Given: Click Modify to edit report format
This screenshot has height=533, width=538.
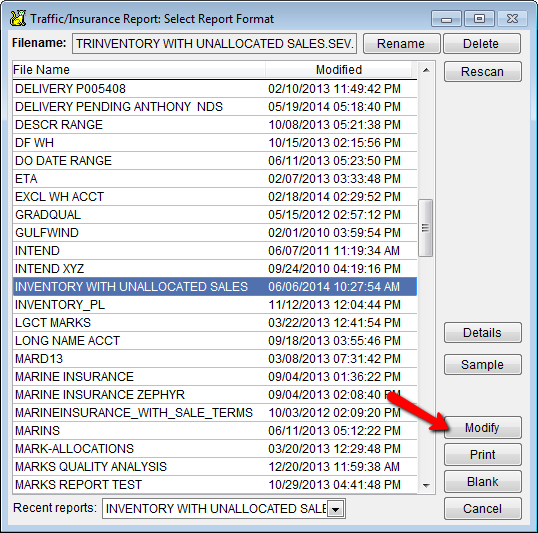Looking at the screenshot, I should tap(482, 428).
